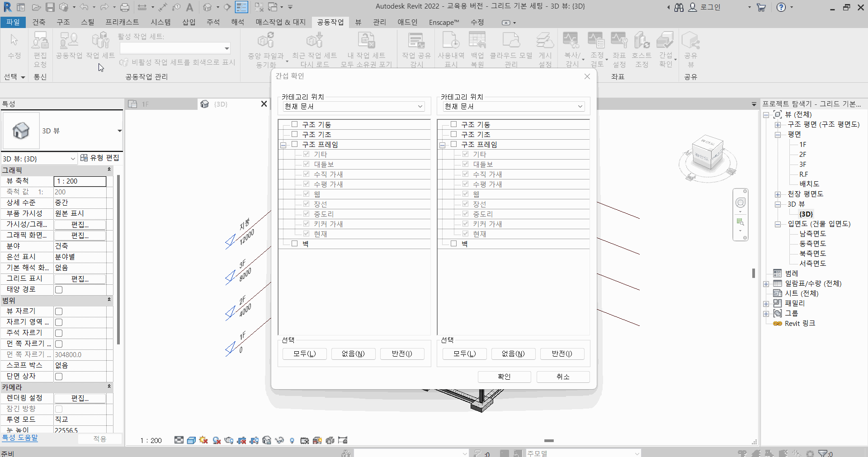
Task: Toggle Sun Path icon in view control bar
Action: 203,440
